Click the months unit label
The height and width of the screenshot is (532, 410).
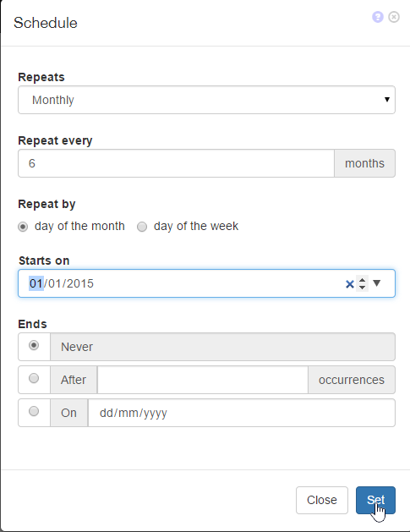coord(364,163)
